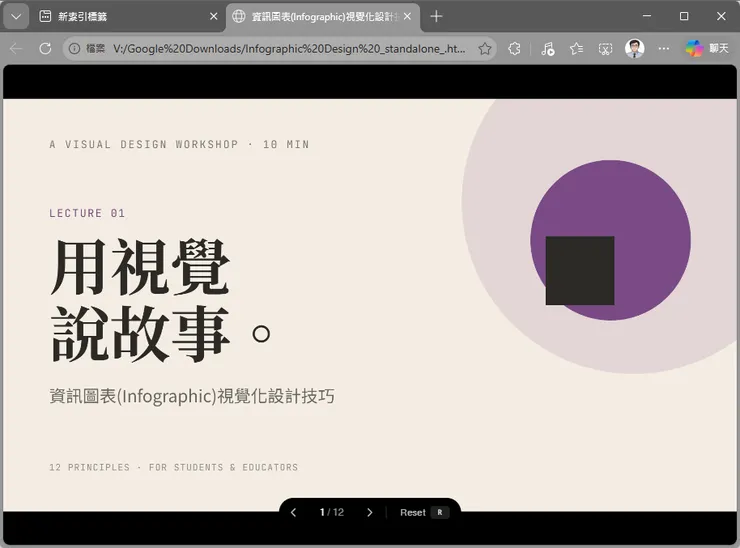Open the user profile avatar
The width and height of the screenshot is (740, 548).
(634, 48)
